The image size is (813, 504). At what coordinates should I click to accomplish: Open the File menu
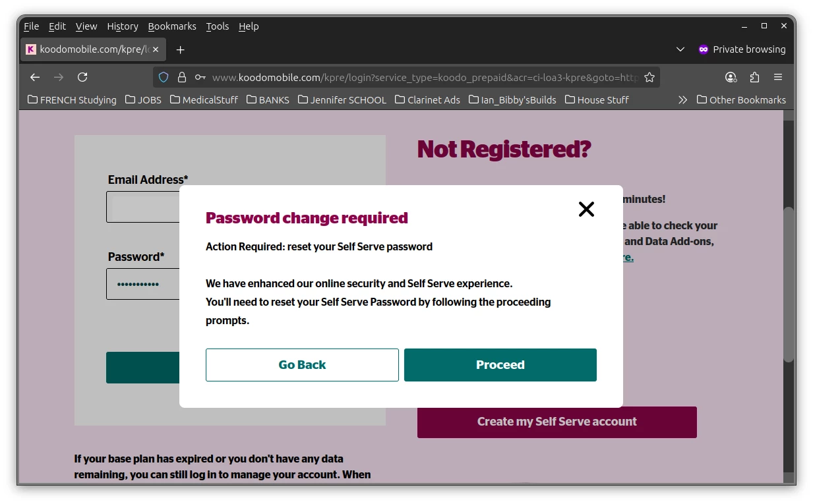31,26
